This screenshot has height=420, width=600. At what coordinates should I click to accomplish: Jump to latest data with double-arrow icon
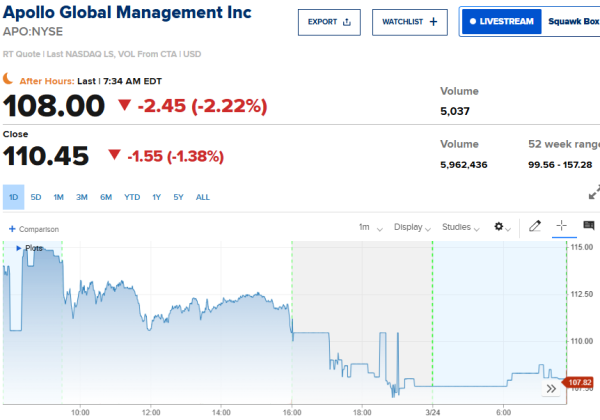pyautogui.click(x=550, y=388)
